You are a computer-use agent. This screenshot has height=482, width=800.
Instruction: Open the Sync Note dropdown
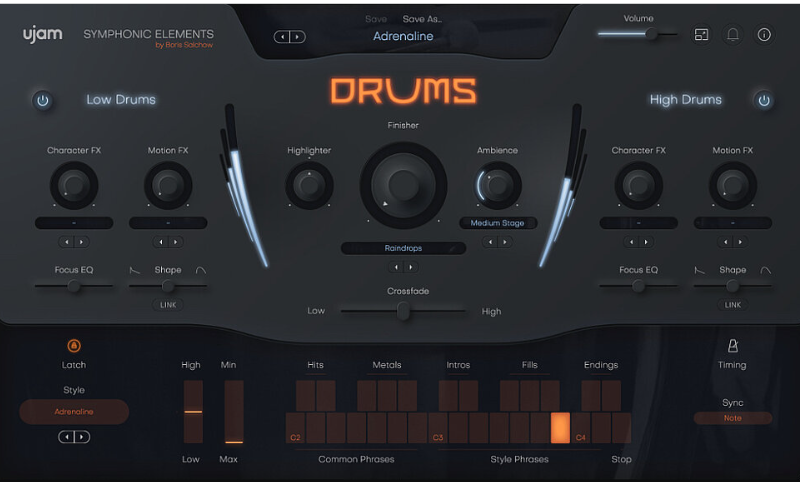(x=733, y=418)
